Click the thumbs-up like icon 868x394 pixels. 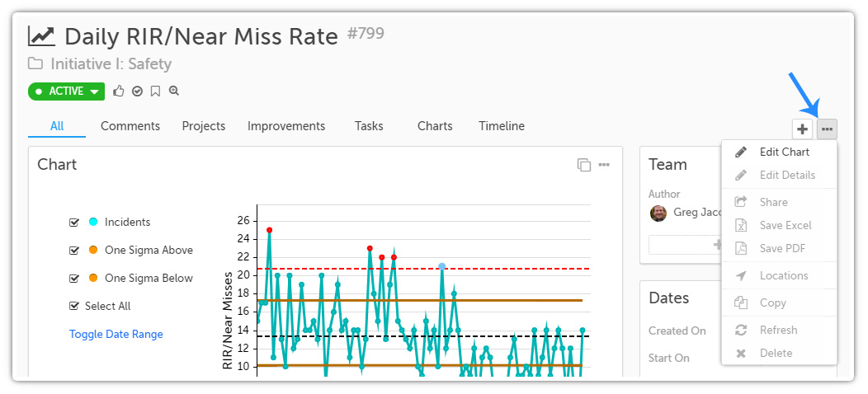click(119, 91)
